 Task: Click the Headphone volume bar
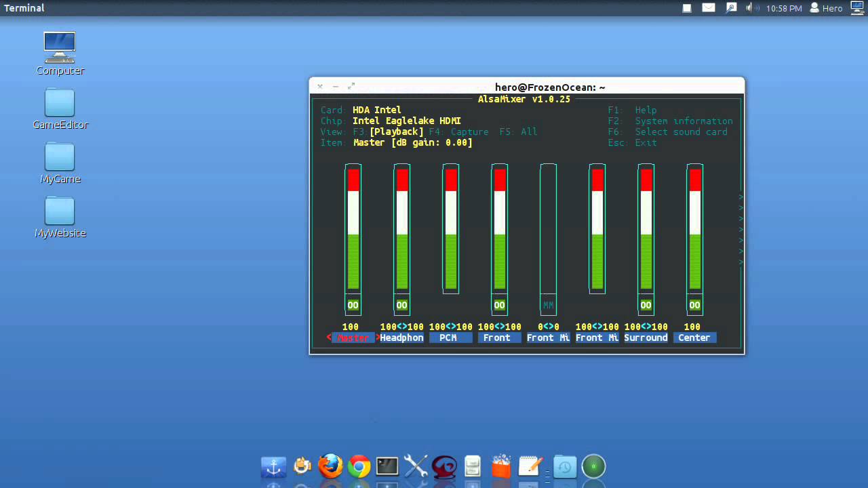click(x=401, y=229)
